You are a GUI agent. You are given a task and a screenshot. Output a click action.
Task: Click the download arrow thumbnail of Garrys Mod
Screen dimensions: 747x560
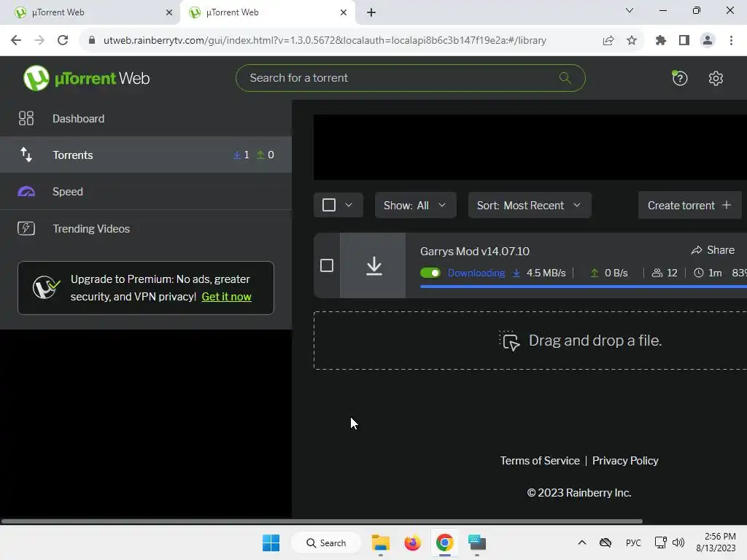tap(374, 265)
